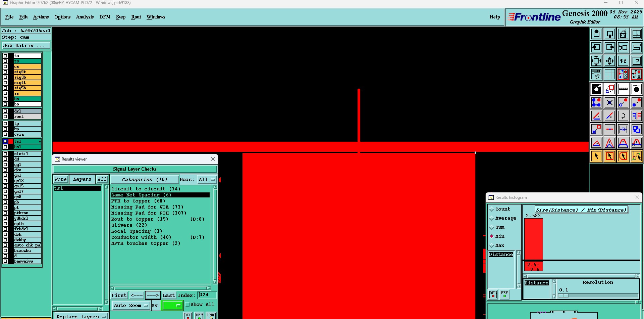
Task: Select the plain arrow pointer tool
Action: point(596,156)
